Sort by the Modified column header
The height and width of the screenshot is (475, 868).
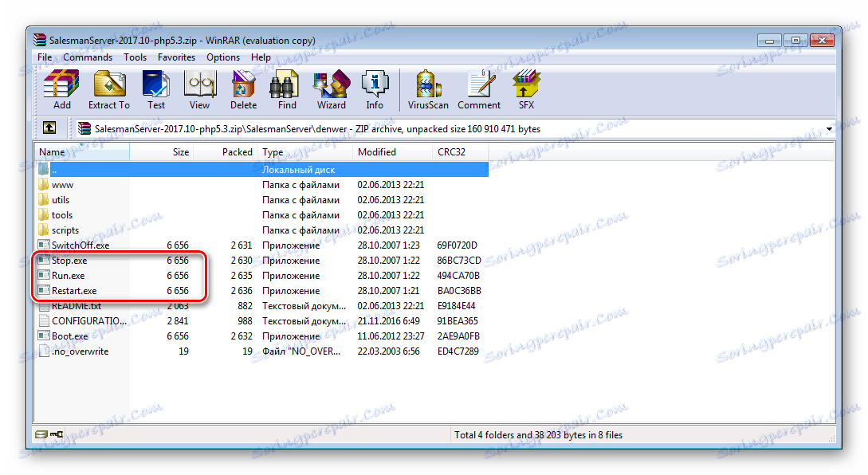point(392,151)
